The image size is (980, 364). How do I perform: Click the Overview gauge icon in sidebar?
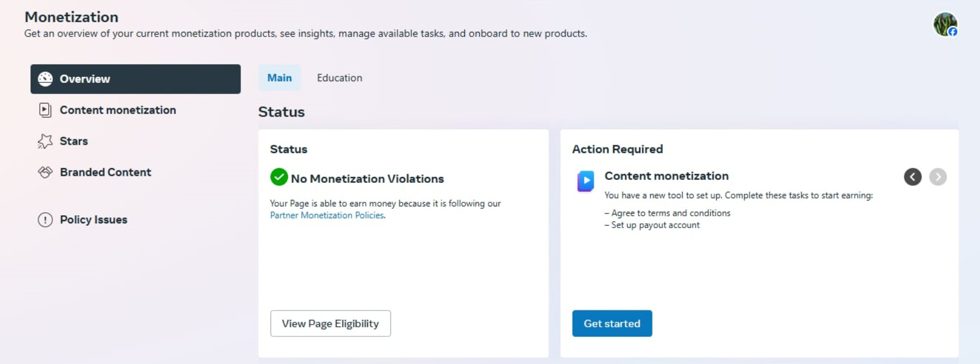coord(45,79)
